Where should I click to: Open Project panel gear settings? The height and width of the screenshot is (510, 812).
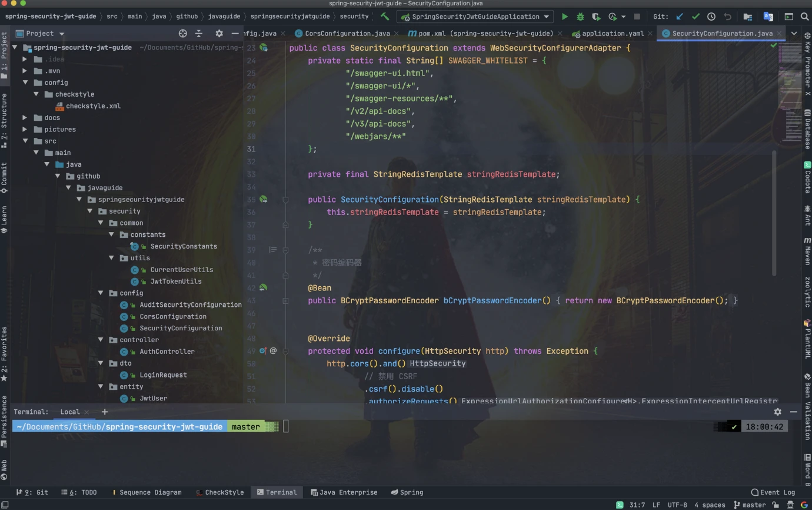tap(219, 34)
